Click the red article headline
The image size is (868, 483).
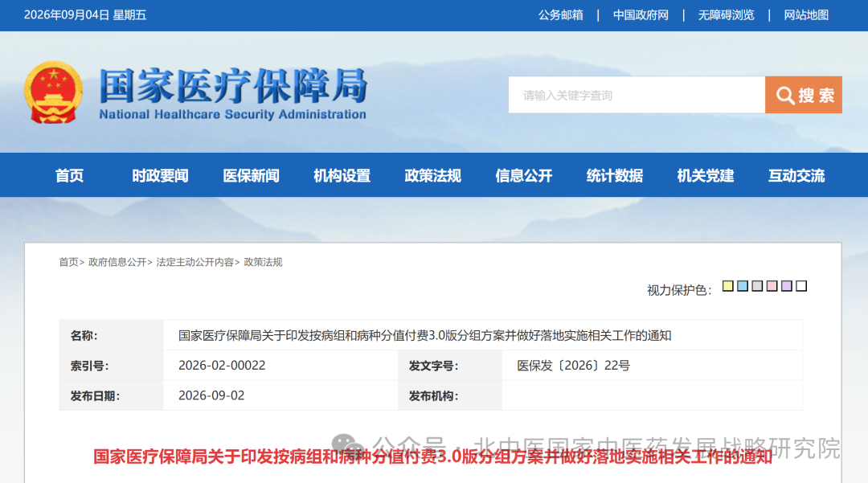pos(432,457)
